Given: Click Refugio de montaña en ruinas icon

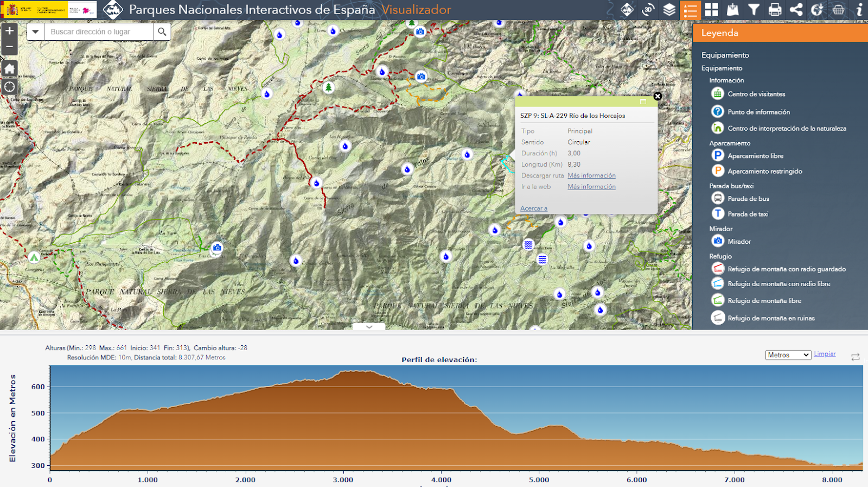Looking at the screenshot, I should [x=718, y=318].
